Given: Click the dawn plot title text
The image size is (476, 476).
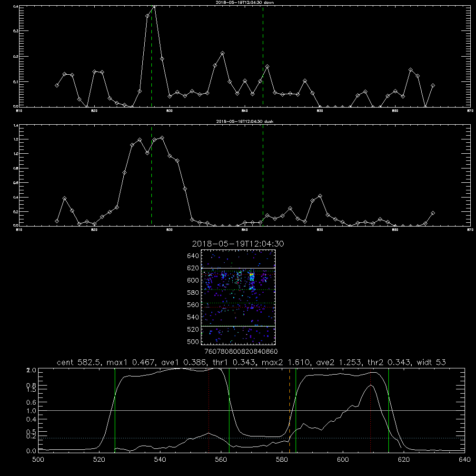Looking at the screenshot, I should pyautogui.click(x=245, y=2).
